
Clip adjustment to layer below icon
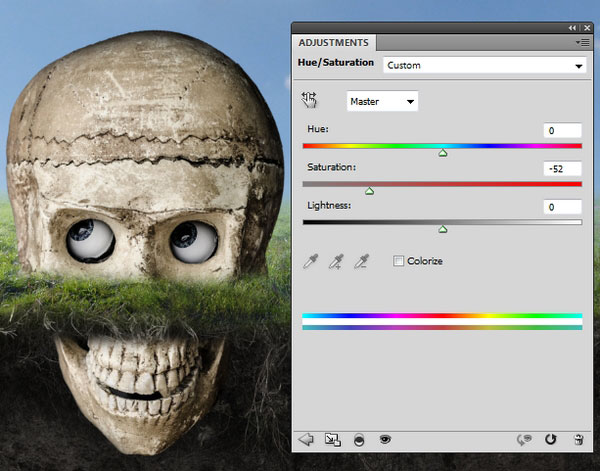[x=359, y=440]
